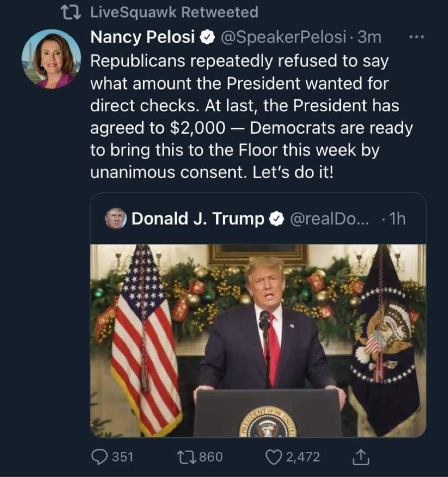Click the retweet arrows icon beside LiveSquawk
Viewport: 448px width, 477px height.
[71, 12]
